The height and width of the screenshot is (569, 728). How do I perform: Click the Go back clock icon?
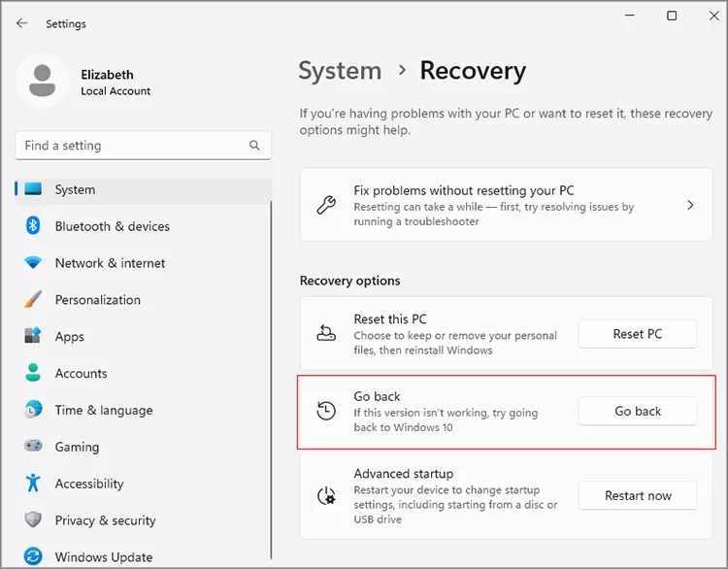[x=326, y=411]
